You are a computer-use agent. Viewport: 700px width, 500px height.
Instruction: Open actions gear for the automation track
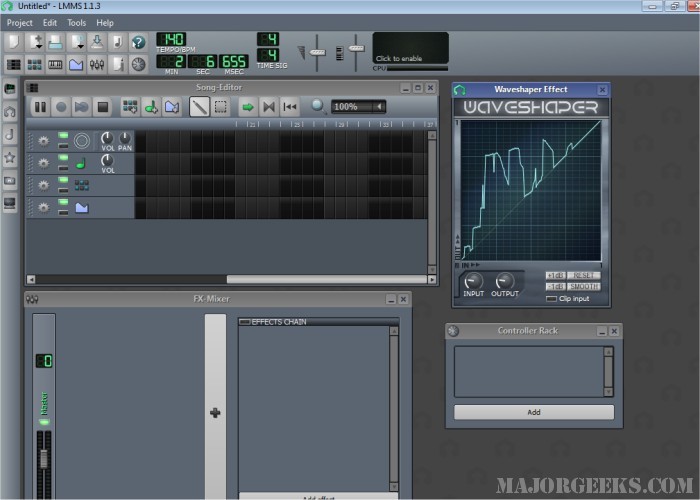coord(43,208)
